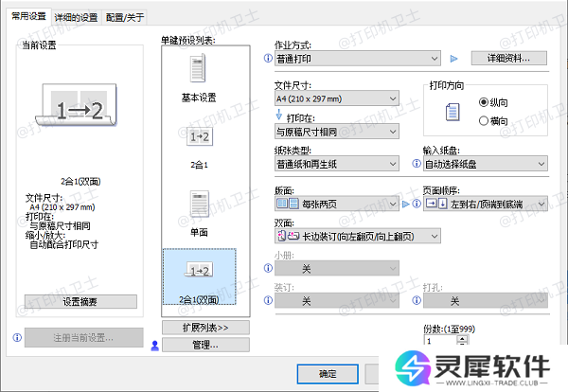Viewport: 568px width, 392px height.
Task: Expand the 装订 关 dropdown
Action: click(x=337, y=301)
